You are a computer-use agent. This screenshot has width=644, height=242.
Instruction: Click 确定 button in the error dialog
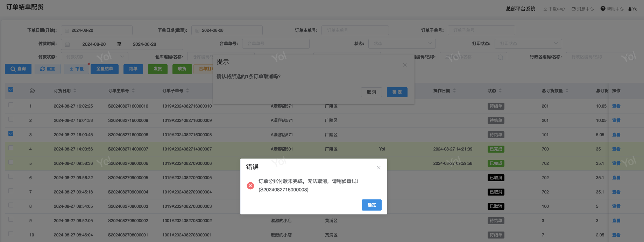[371, 205]
